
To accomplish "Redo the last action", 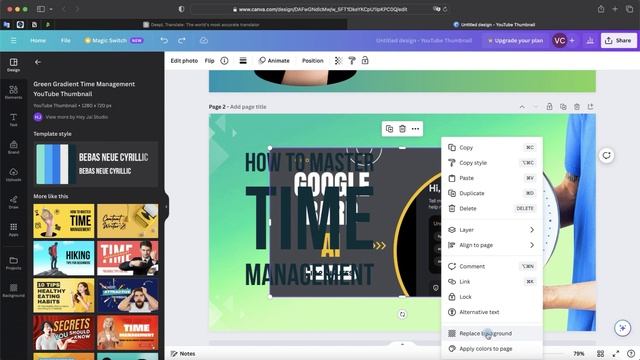I will (x=182, y=40).
